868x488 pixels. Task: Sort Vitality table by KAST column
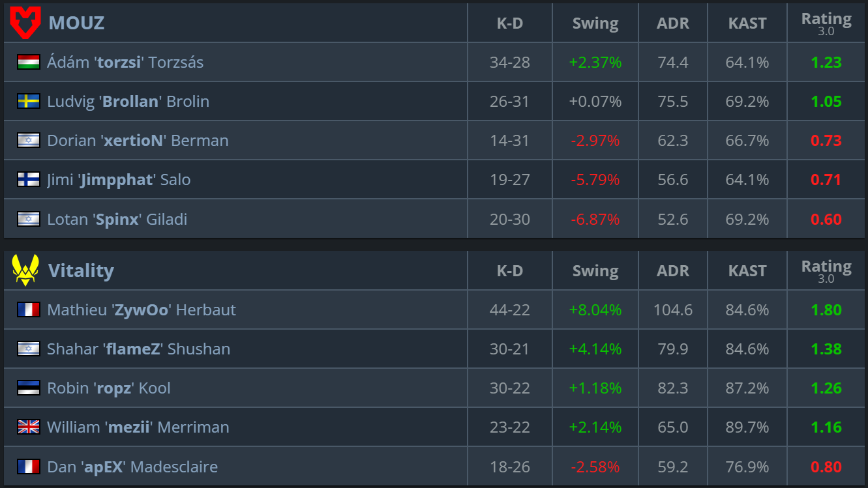tap(747, 271)
